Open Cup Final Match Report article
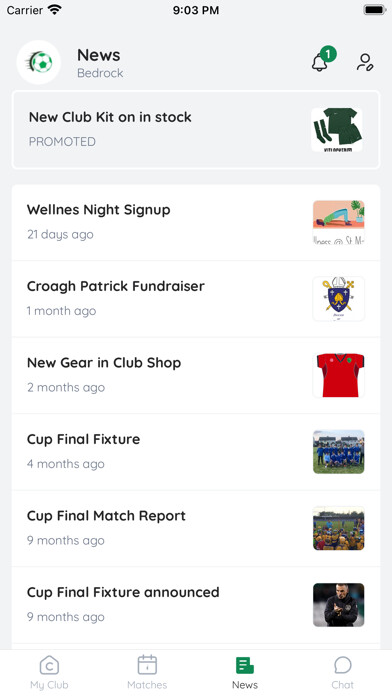This screenshot has height=696, width=392. [196, 528]
